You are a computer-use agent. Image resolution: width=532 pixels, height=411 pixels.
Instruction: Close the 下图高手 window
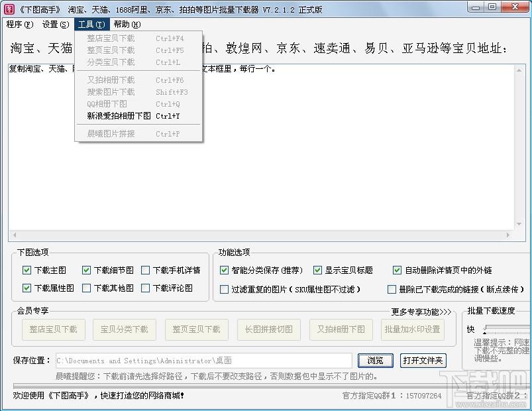(x=515, y=7)
